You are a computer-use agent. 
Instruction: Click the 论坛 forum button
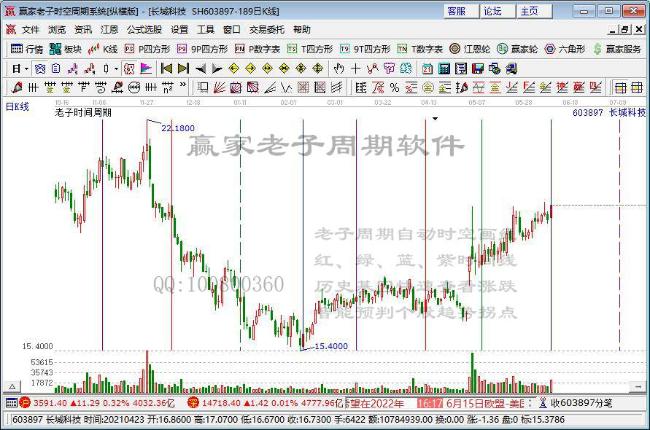pyautogui.click(x=497, y=11)
